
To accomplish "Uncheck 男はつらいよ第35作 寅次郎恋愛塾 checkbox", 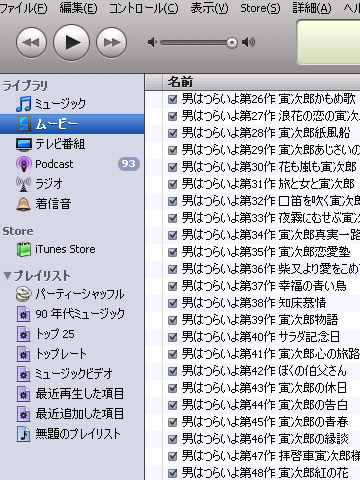I will click(173, 252).
